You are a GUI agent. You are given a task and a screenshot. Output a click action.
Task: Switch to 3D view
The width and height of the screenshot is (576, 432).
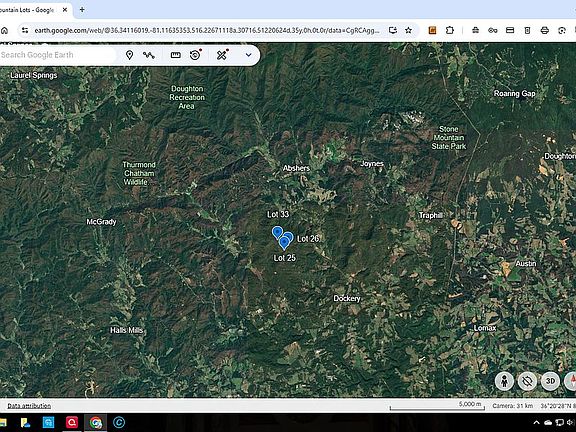click(x=550, y=381)
